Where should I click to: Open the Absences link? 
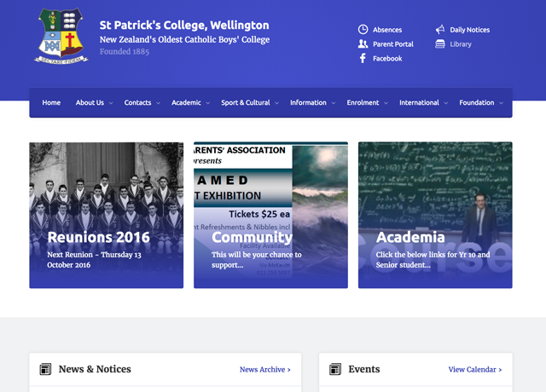pos(387,30)
